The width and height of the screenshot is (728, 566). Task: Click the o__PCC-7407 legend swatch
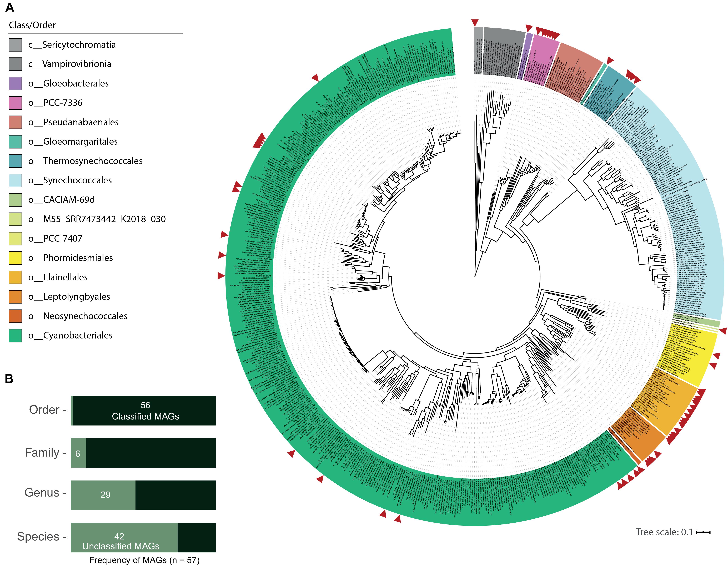click(15, 238)
